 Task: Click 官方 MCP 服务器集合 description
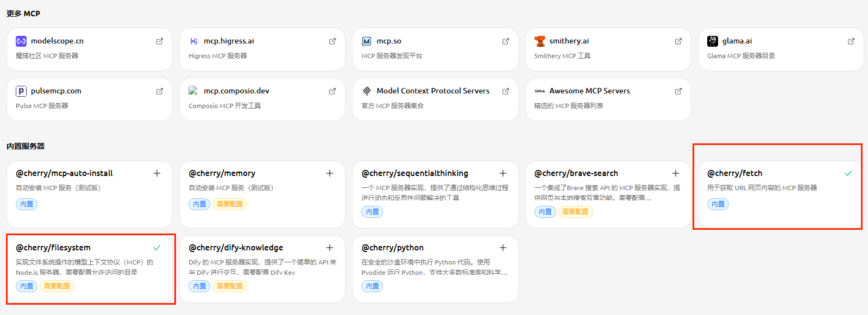[x=392, y=106]
